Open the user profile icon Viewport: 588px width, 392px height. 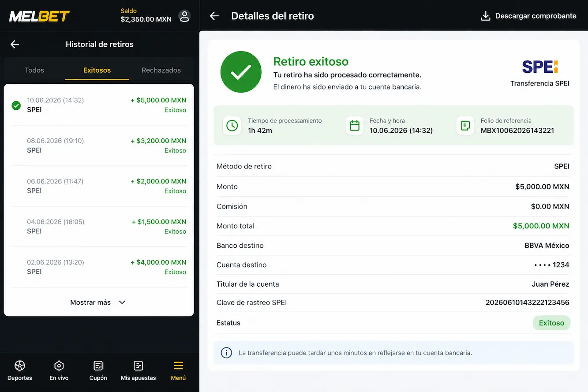click(184, 16)
